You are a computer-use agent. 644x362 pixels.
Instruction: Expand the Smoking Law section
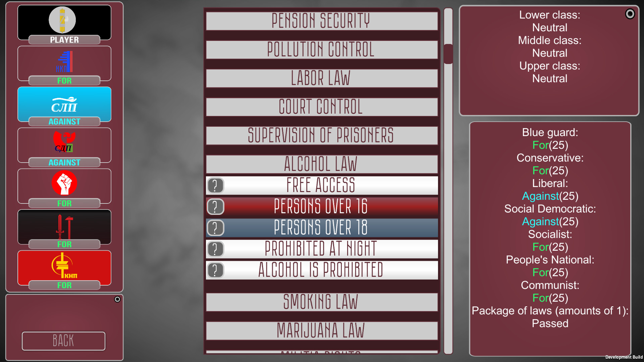[322, 301]
